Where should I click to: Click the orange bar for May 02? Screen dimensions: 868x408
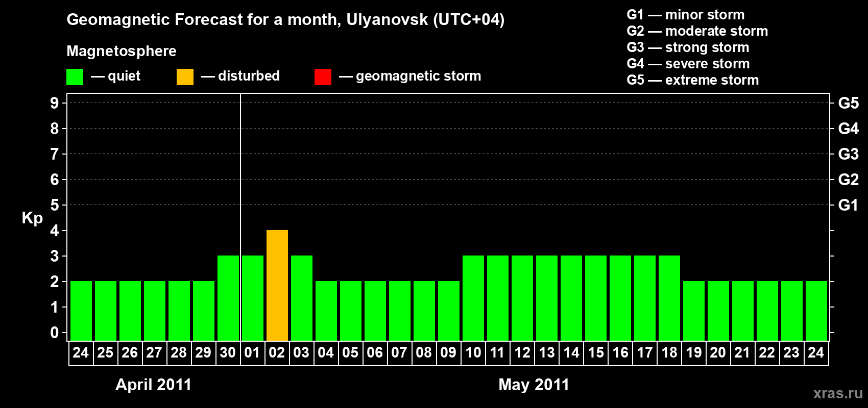(277, 285)
